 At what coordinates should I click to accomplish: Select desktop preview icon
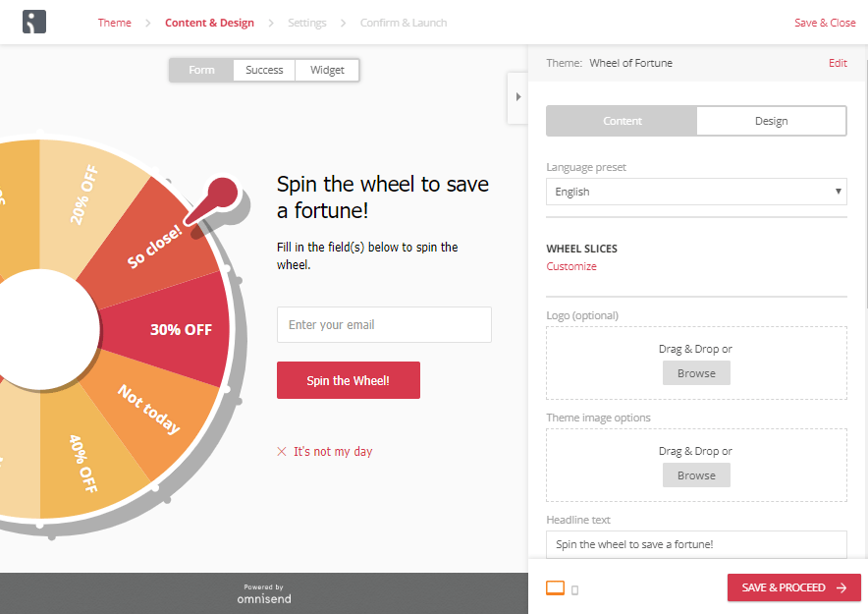coord(555,588)
